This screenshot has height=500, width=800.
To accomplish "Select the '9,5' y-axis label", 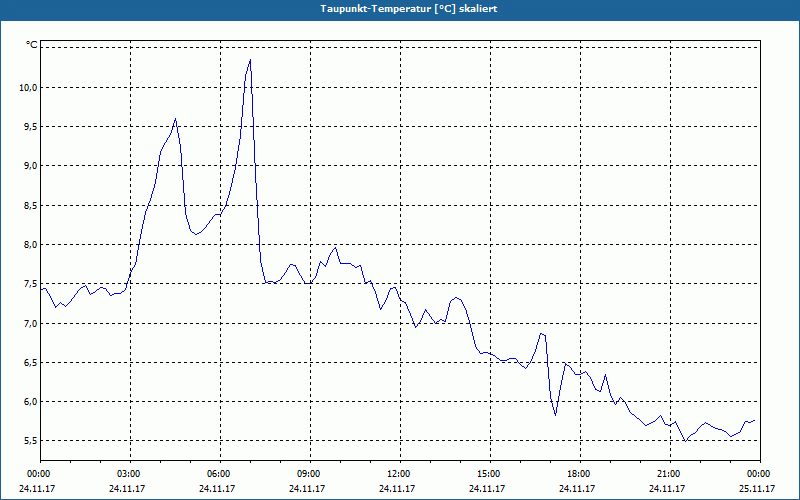I will coord(31,127).
